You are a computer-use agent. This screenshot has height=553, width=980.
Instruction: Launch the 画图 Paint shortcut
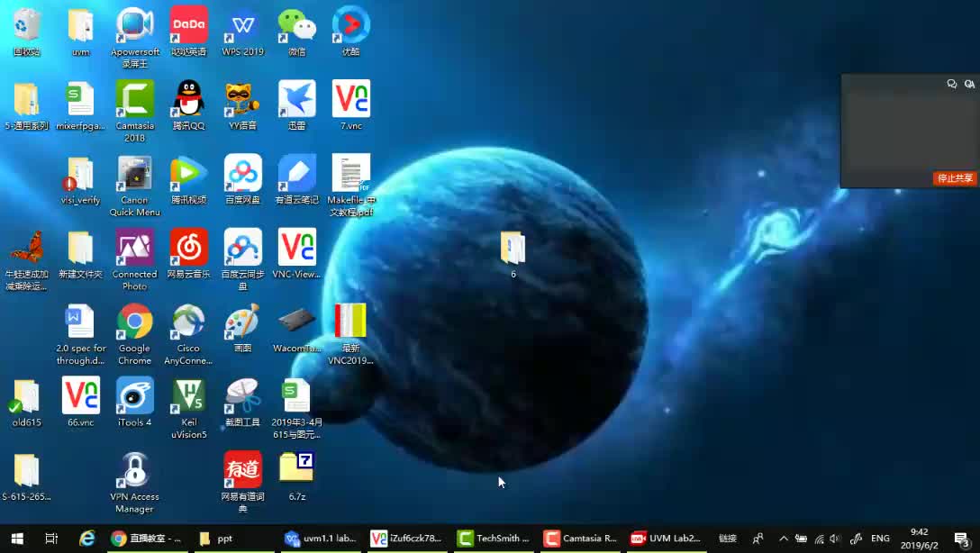tap(242, 328)
